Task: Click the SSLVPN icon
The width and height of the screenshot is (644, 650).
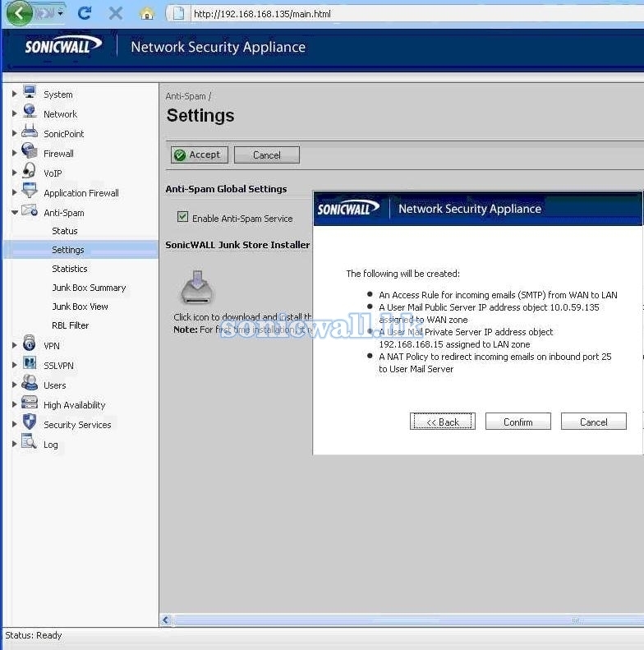Action: (30, 362)
